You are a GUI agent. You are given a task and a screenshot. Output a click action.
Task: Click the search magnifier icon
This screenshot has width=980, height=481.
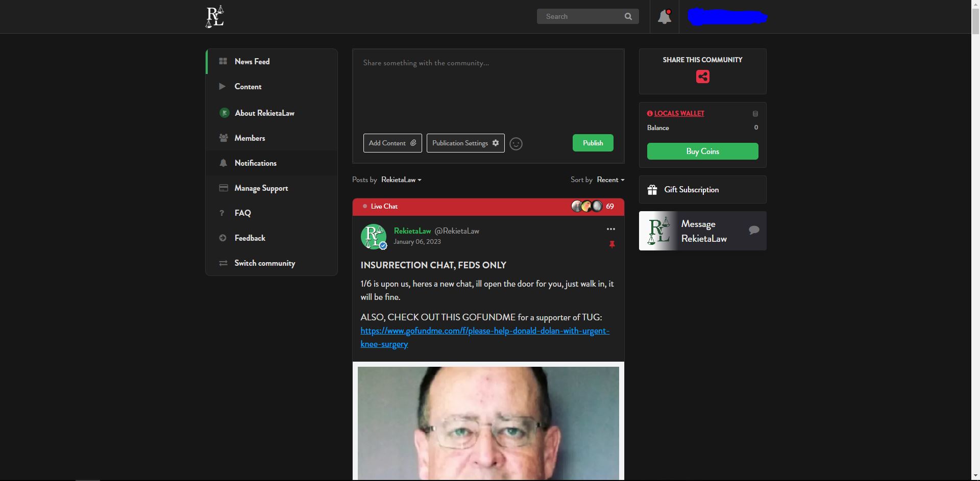click(628, 16)
